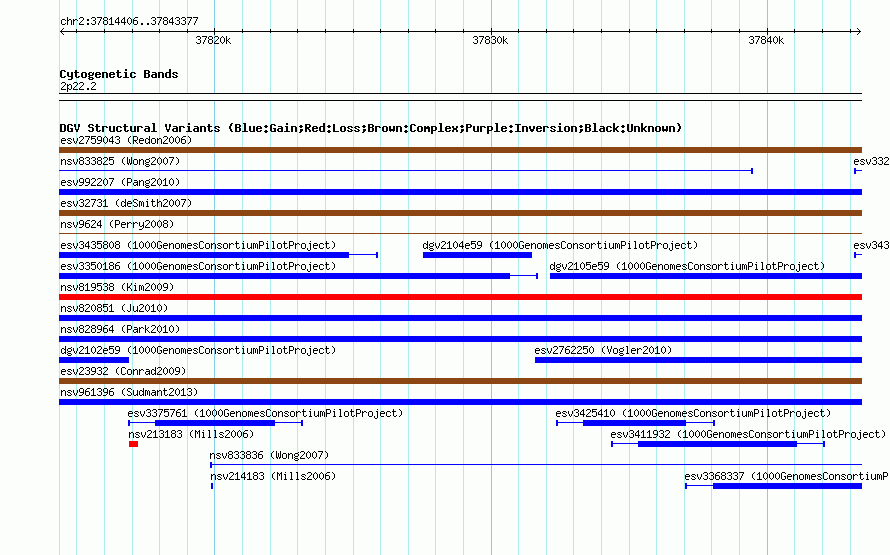
Task: Click the 37830k ruler tick label
Action: [x=490, y=40]
